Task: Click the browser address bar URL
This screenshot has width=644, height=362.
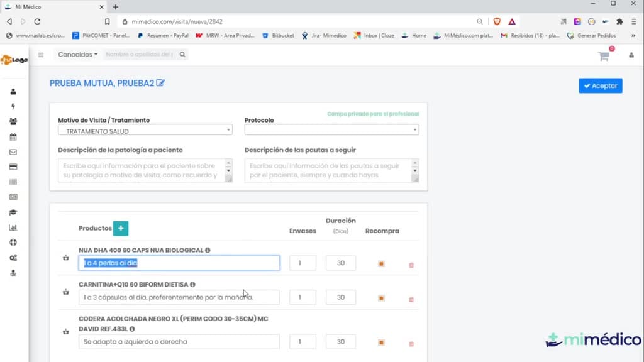Action: [177, 21]
